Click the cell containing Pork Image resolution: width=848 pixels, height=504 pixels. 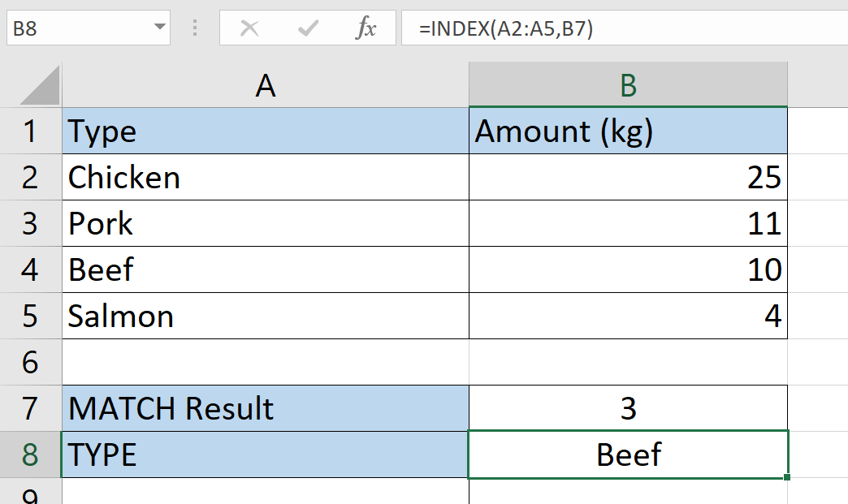(266, 223)
